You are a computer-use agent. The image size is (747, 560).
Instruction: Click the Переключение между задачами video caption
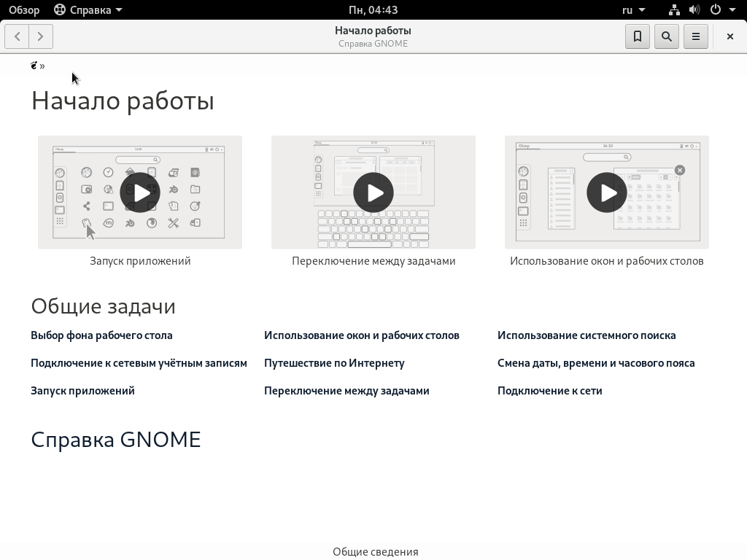pyautogui.click(x=373, y=261)
